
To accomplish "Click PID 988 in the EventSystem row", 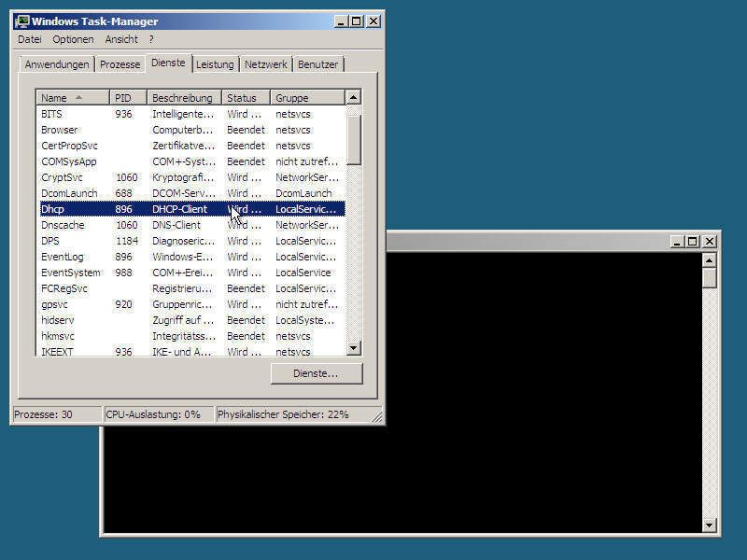I will point(123,273).
